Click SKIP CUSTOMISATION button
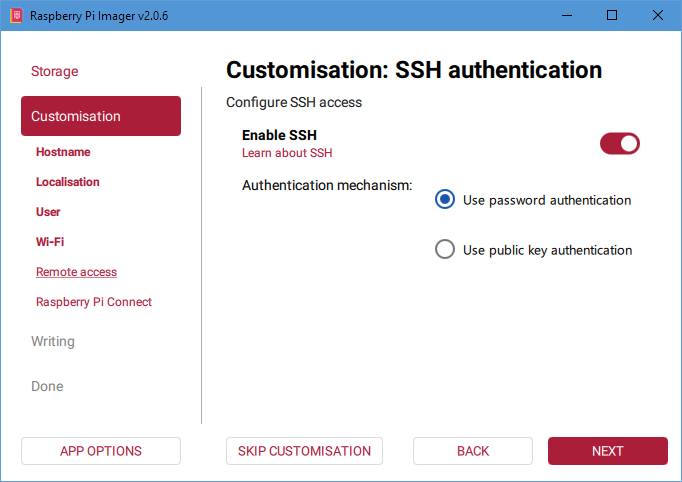Viewport: 682px width, 482px height. 304,451
